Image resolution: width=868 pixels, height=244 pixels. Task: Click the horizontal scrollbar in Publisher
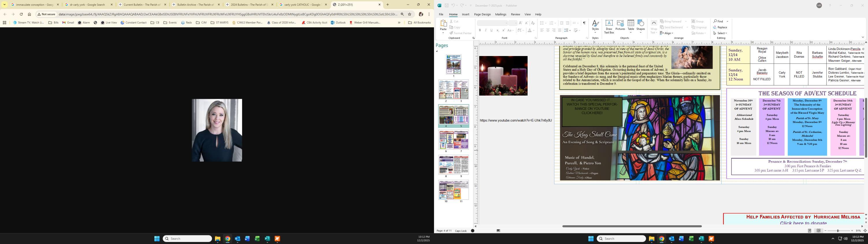(632, 226)
